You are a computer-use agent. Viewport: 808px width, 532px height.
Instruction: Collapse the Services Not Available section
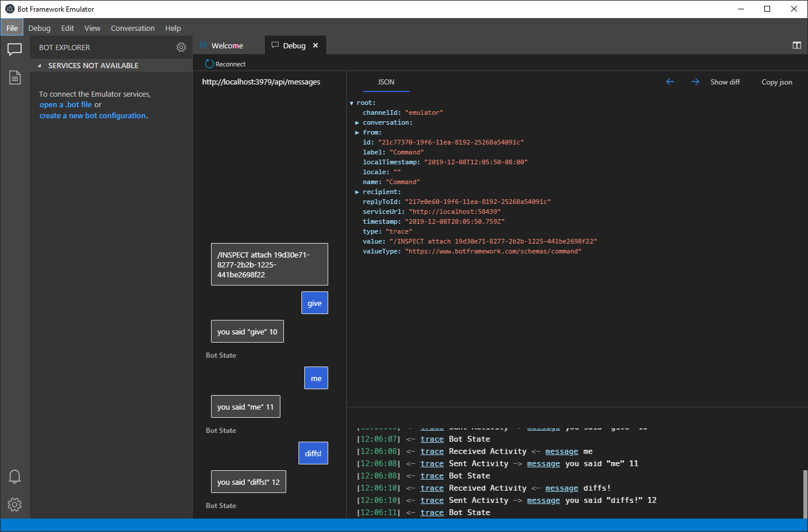[x=40, y=66]
